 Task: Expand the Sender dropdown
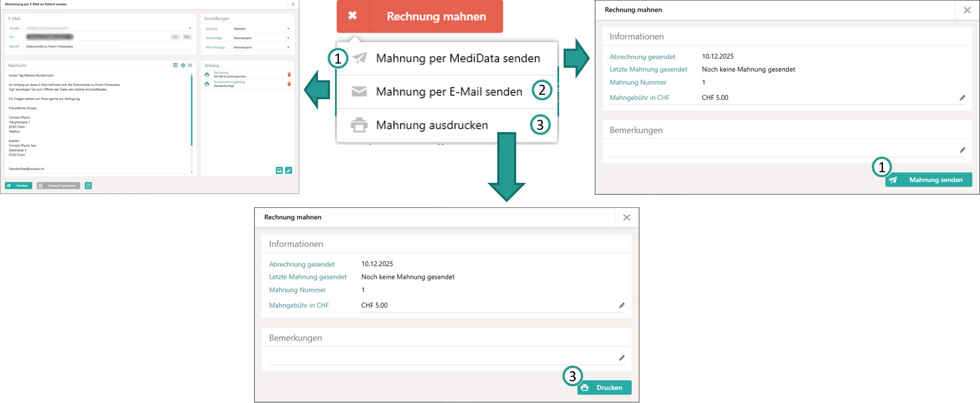(x=190, y=28)
